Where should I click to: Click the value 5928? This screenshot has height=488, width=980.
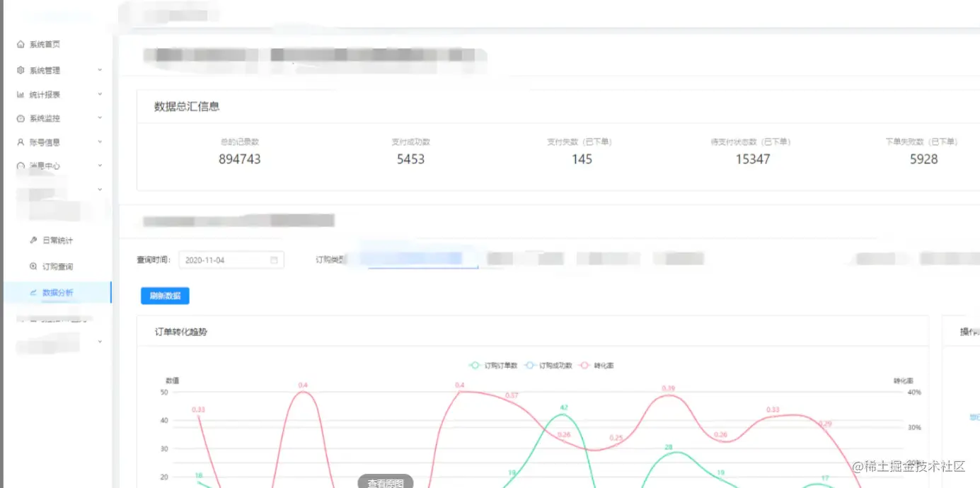coord(923,159)
